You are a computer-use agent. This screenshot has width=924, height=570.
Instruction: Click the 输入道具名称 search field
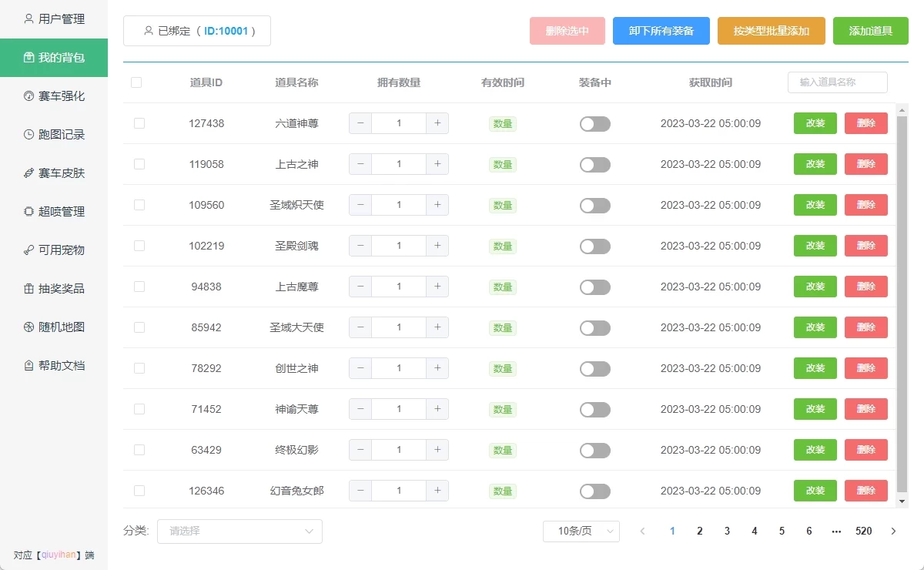(x=837, y=82)
